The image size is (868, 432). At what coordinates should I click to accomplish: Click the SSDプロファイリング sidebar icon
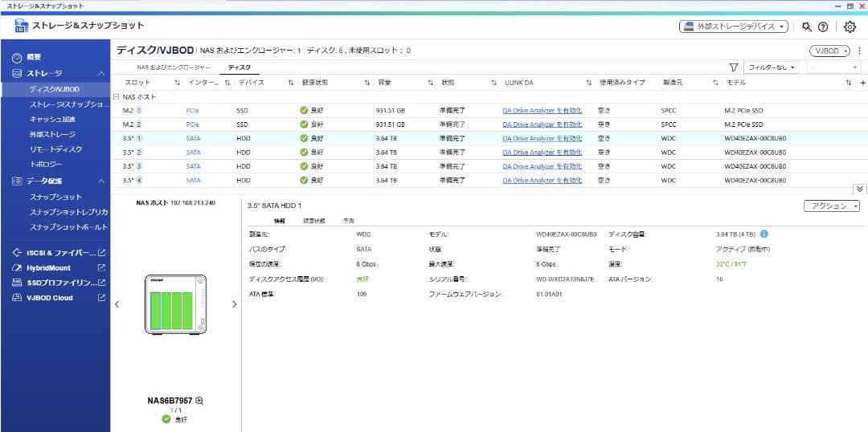coord(17,283)
